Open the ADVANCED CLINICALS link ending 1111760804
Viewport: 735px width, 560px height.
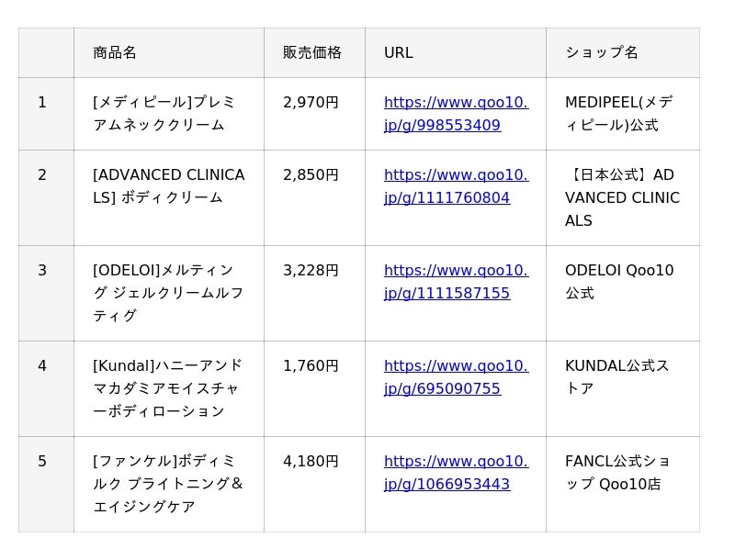click(x=456, y=186)
